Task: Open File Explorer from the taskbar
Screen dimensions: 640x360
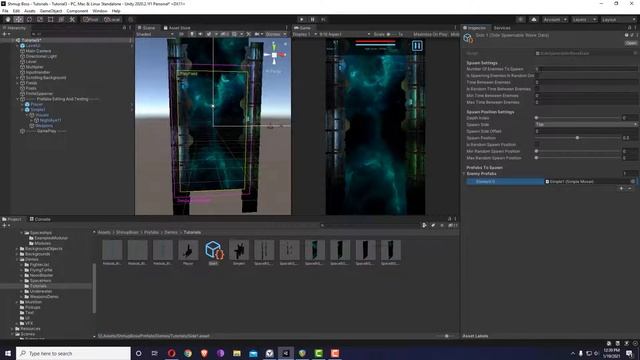Action: (x=237, y=353)
